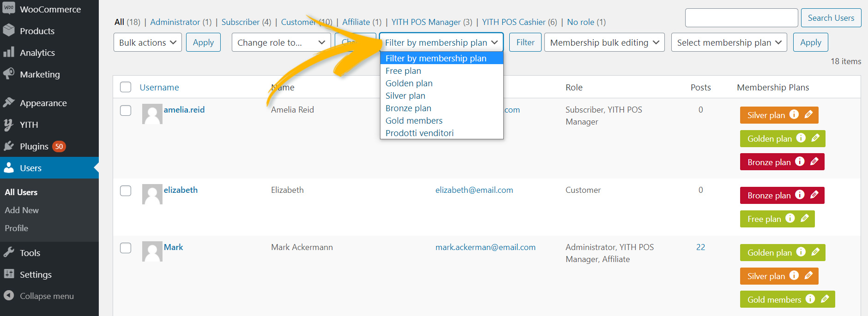The width and height of the screenshot is (868, 316).
Task: Show info for amelia.reid's Bronze plan
Action: 800,161
